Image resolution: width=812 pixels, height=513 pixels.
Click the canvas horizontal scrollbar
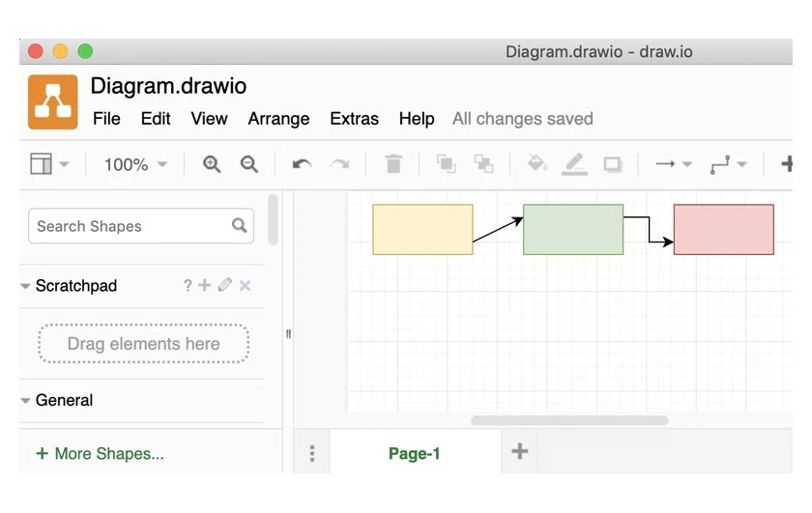tap(569, 421)
